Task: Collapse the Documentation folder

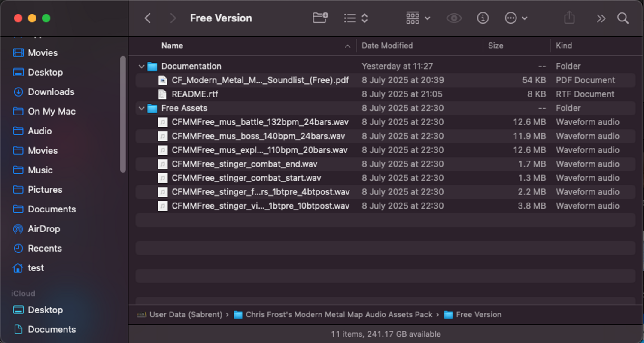Action: [141, 67]
